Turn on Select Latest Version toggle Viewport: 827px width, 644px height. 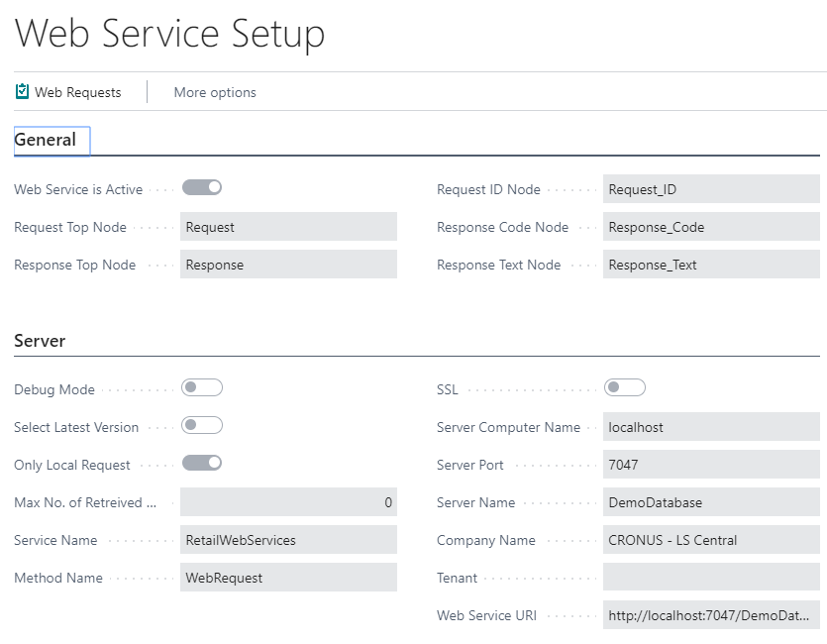pyautogui.click(x=202, y=426)
